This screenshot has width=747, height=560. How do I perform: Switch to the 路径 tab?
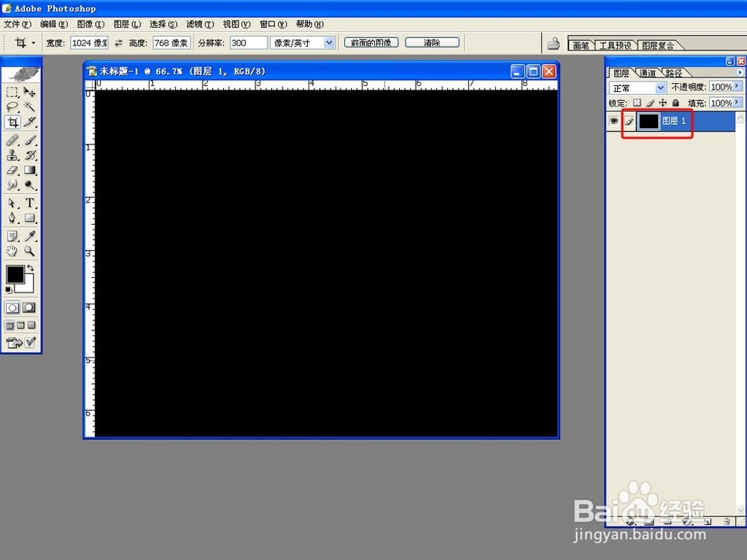[674, 73]
